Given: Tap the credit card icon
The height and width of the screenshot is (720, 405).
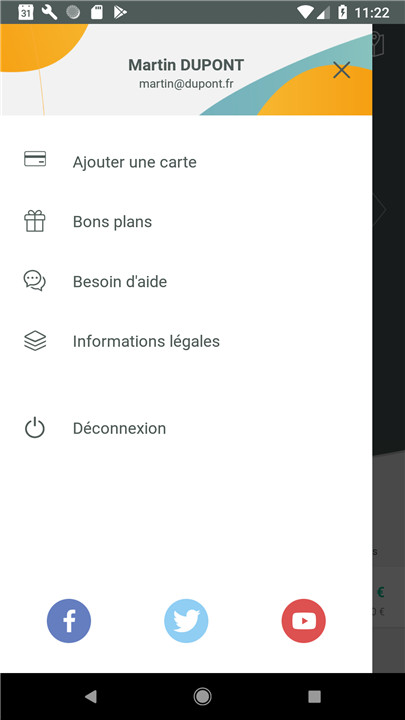Looking at the screenshot, I should (35, 159).
